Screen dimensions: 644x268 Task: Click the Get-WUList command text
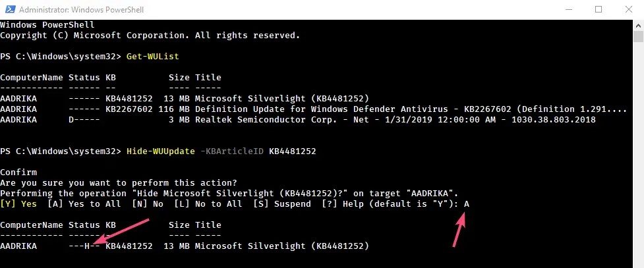click(153, 56)
